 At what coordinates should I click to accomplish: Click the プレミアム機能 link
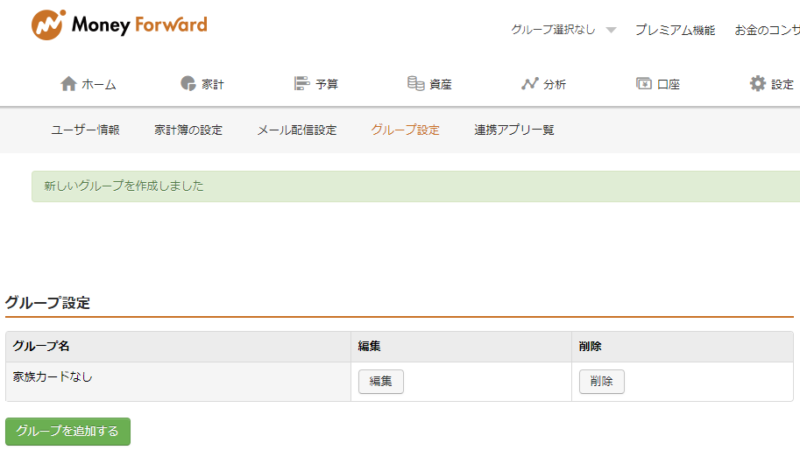(675, 30)
